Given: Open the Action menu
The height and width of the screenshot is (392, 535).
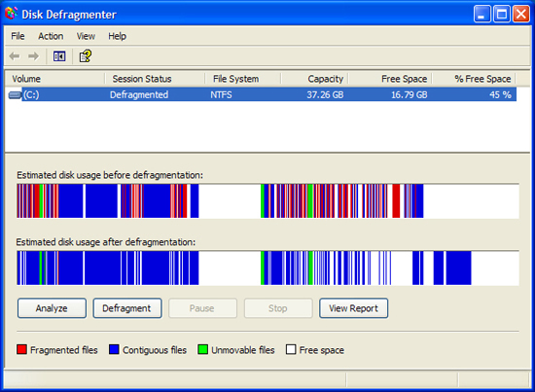Looking at the screenshot, I should click(x=51, y=36).
